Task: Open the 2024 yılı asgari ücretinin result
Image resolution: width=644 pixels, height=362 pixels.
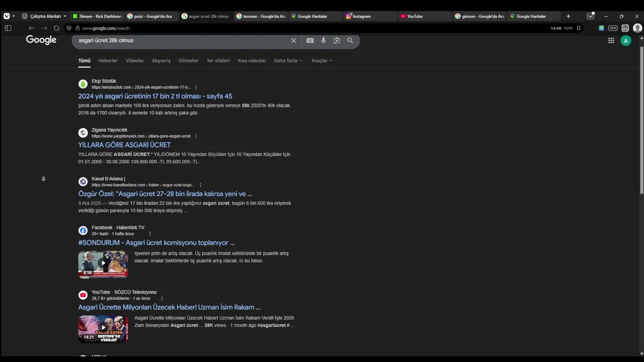Action: [155, 96]
